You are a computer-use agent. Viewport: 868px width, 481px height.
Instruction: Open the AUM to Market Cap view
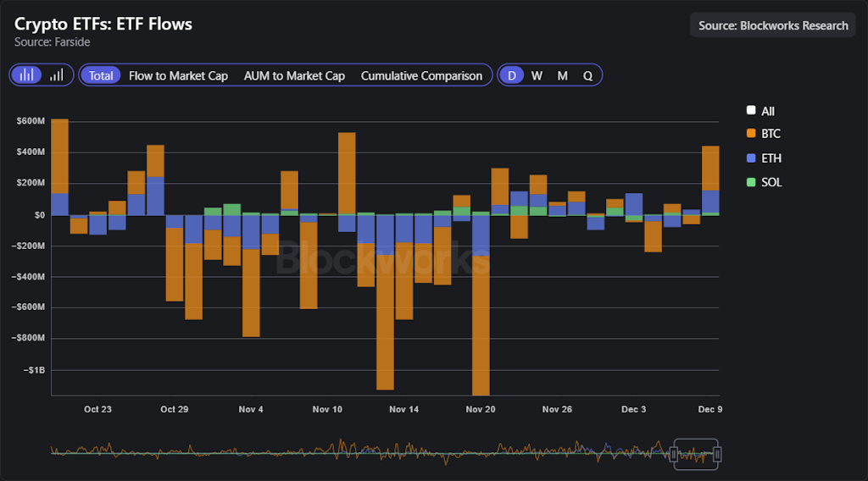point(294,75)
